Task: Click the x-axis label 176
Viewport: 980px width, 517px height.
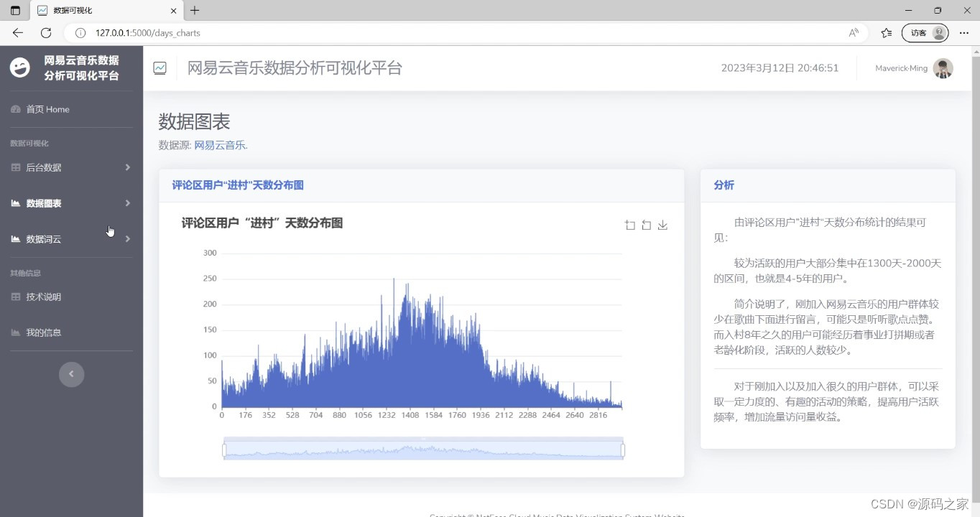Action: tap(246, 415)
